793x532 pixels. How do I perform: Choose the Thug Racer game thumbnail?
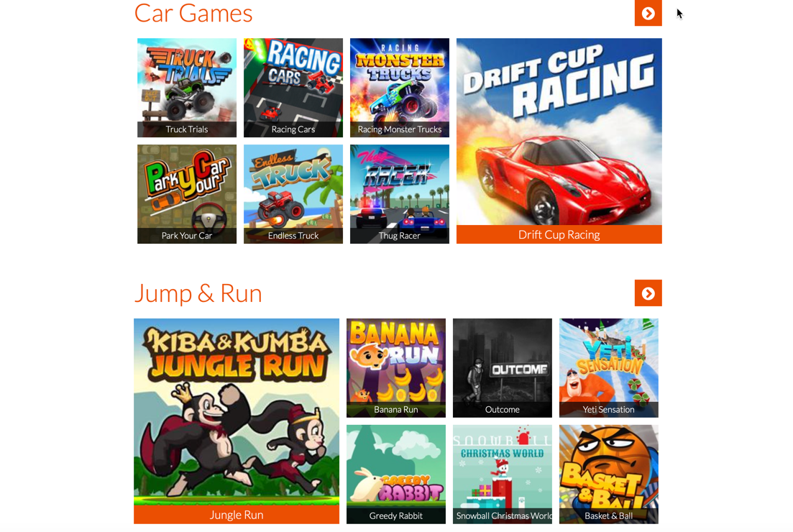pyautogui.click(x=400, y=194)
